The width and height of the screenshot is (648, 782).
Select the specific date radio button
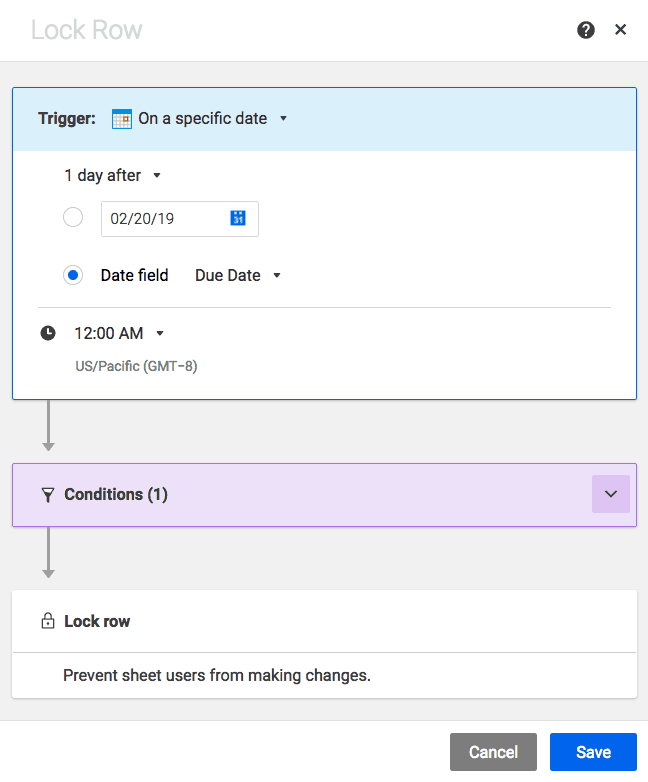pos(73,217)
